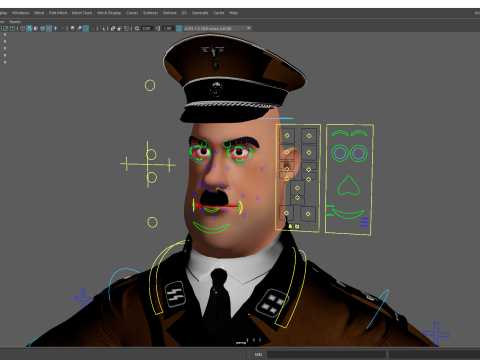The height and width of the screenshot is (360, 480).
Task: Select the bottom-right diamond handle in the slider panel
Action: (308, 214)
